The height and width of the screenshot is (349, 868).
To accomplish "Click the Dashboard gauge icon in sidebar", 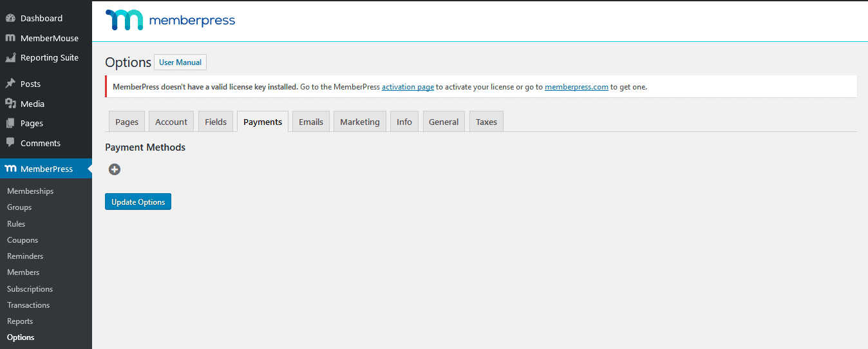I will tap(10, 18).
